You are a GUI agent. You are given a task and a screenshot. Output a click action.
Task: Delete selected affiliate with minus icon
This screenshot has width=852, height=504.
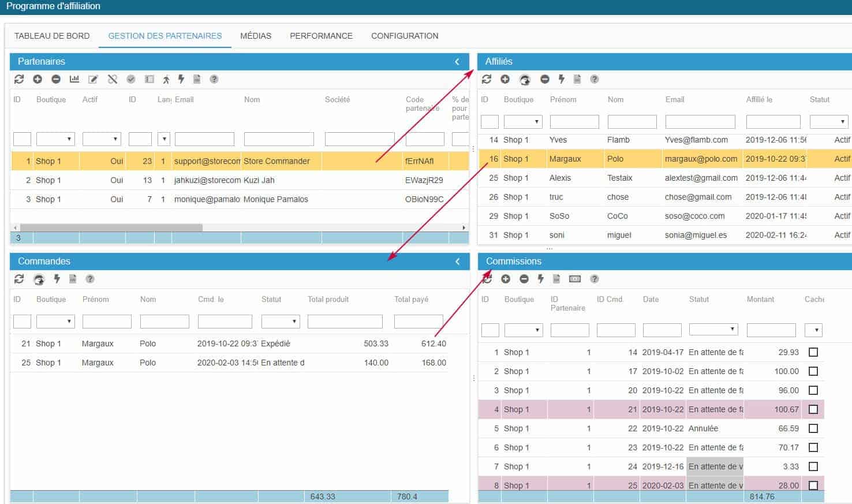544,79
